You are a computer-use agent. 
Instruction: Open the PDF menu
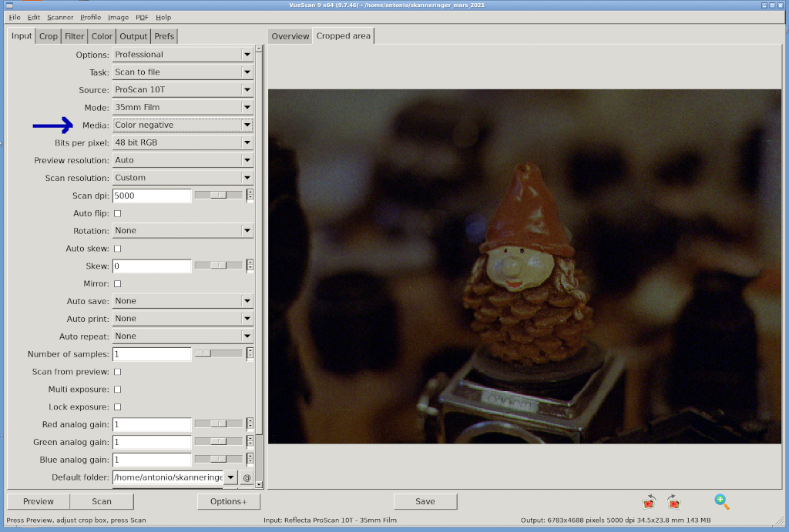point(142,17)
